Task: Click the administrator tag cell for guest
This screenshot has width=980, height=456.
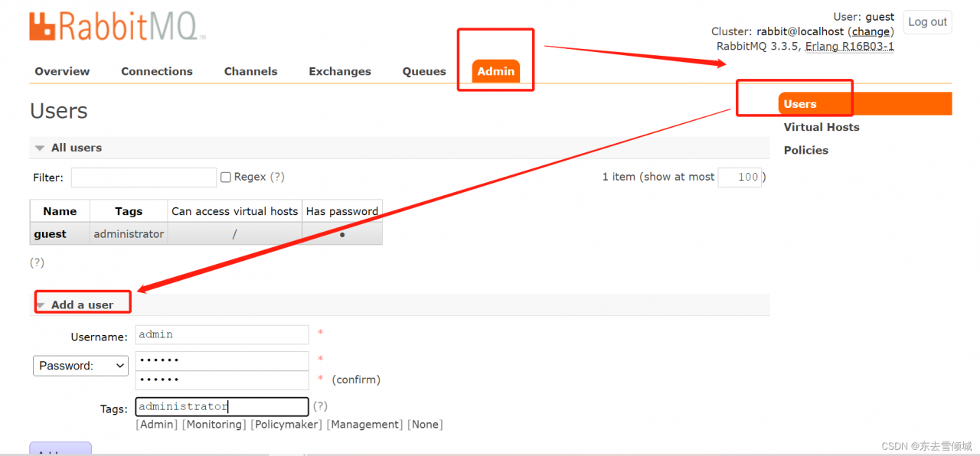Action: (x=129, y=234)
